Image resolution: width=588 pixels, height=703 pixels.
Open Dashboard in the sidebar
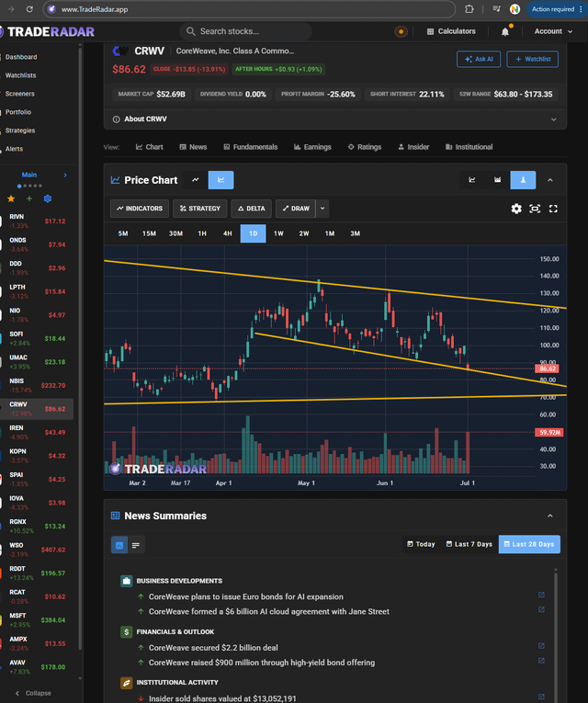pyautogui.click(x=21, y=57)
